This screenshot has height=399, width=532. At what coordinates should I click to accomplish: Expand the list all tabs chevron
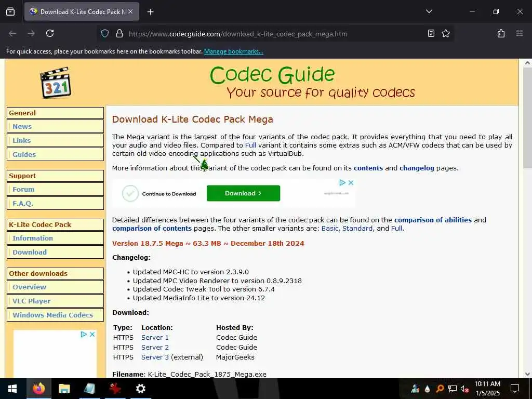coord(429,11)
